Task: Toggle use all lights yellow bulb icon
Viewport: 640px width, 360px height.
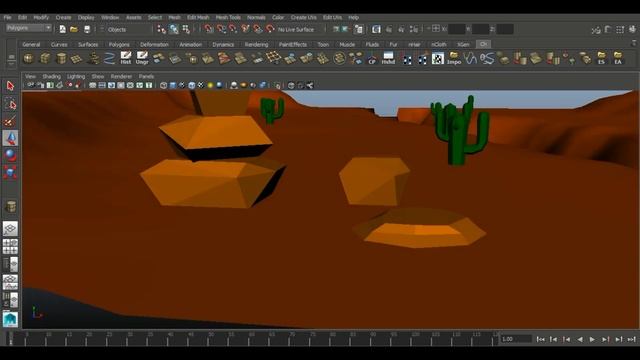Action: [x=210, y=85]
